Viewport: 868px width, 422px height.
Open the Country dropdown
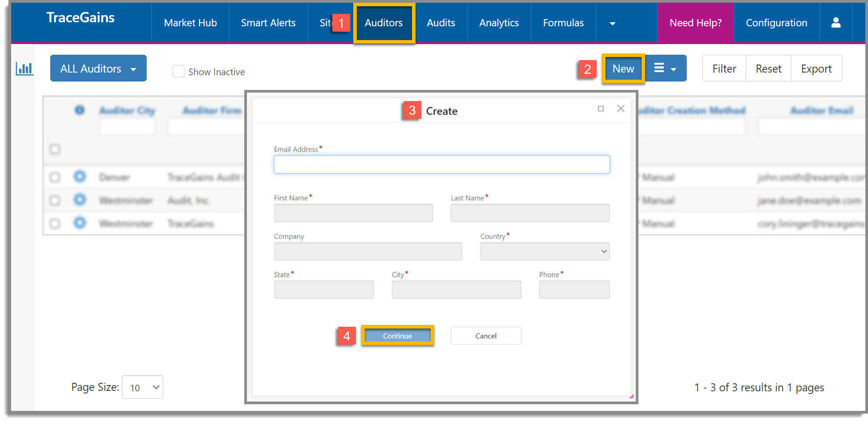545,251
